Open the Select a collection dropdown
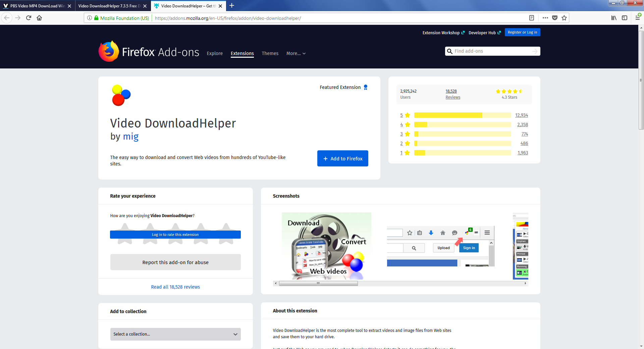 pos(175,334)
